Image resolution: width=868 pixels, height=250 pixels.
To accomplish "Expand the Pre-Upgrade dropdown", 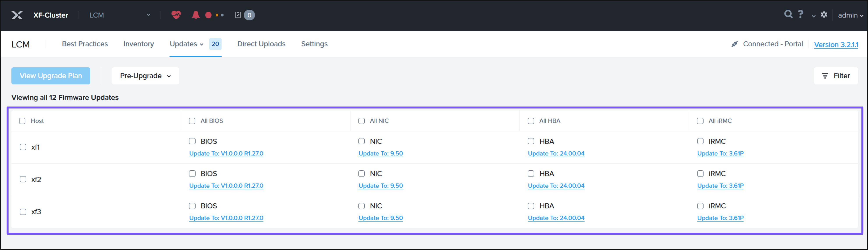I will point(145,76).
